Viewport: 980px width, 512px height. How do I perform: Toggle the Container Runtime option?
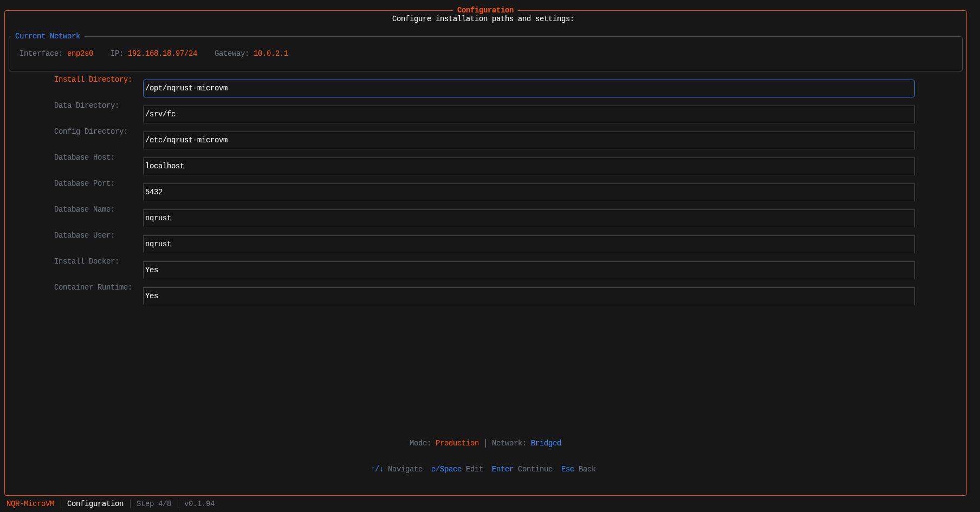click(528, 296)
